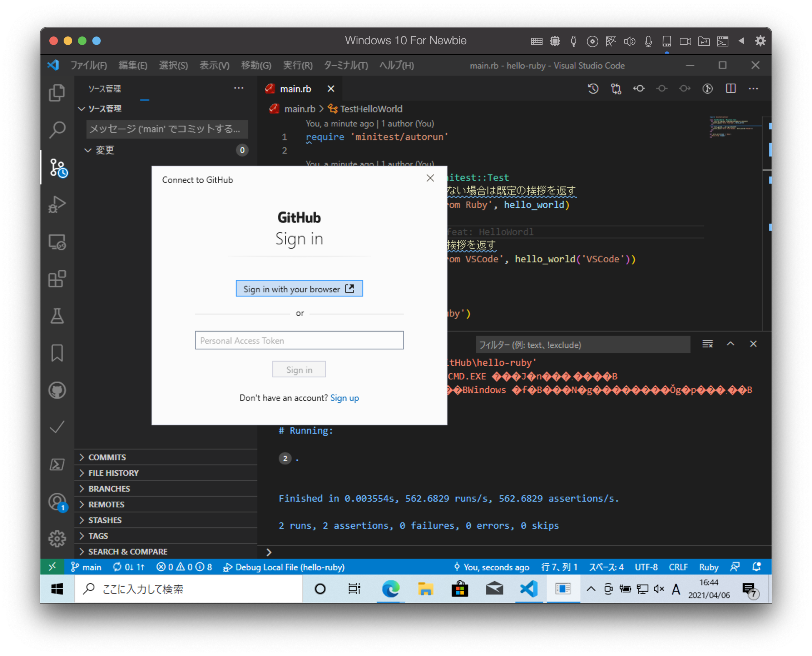Image resolution: width=812 pixels, height=656 pixels.
Task: Open the 実行(R) menu
Action: pyautogui.click(x=298, y=65)
